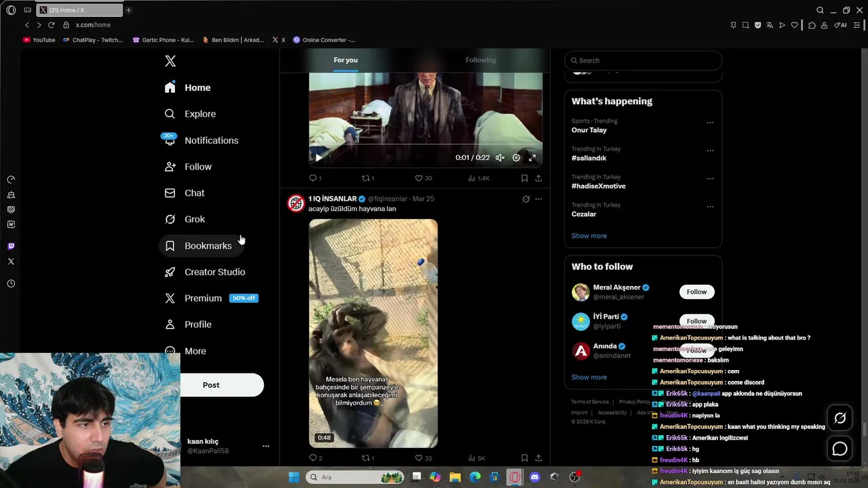The height and width of the screenshot is (488, 868).
Task: Switch to the Following tab
Action: pos(481,60)
